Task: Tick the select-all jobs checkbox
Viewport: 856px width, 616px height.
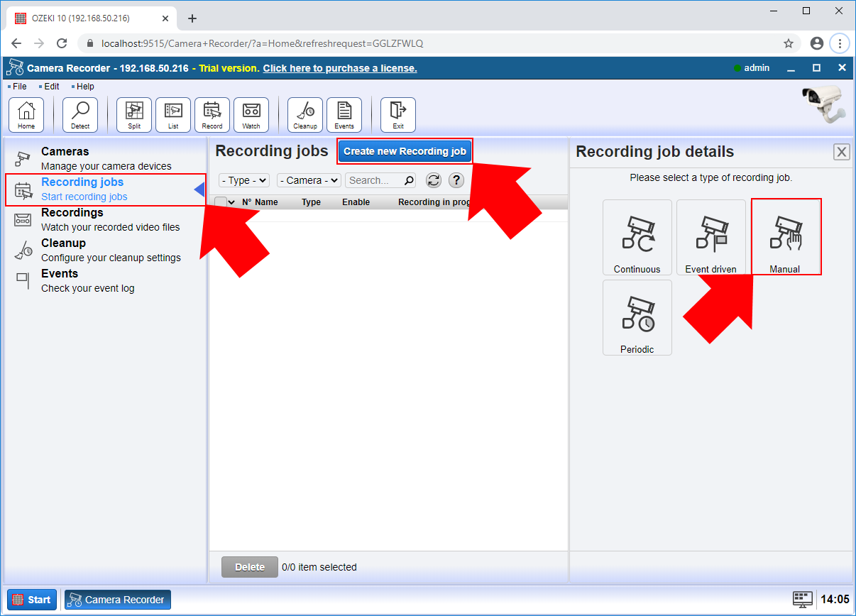Action: tap(221, 202)
